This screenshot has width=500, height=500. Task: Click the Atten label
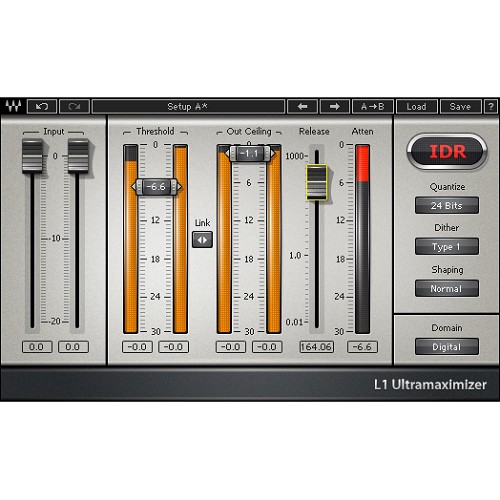[x=362, y=131]
